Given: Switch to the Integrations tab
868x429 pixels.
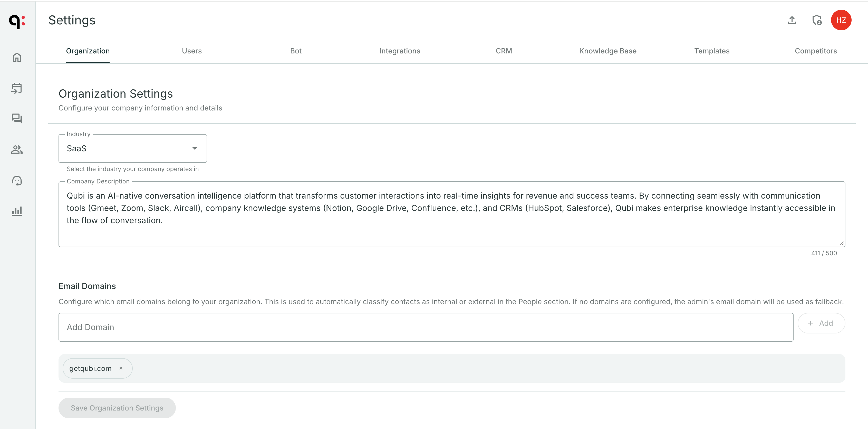Looking at the screenshot, I should (400, 51).
